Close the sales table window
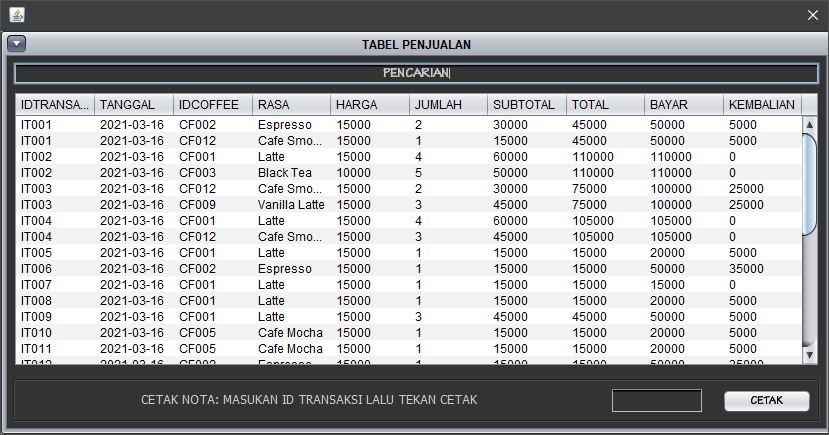Screen dimensions: 829x435 coord(812,15)
